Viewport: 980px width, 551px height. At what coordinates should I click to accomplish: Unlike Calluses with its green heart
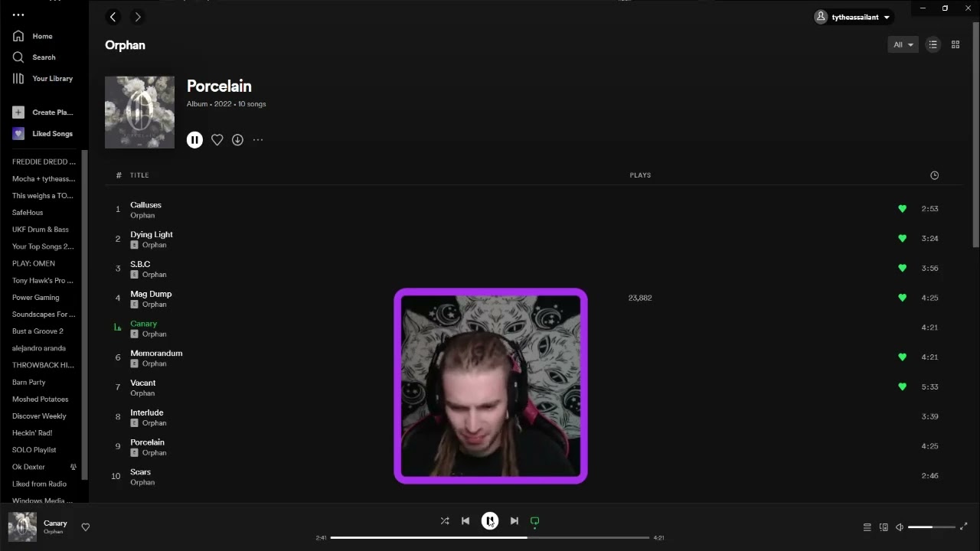tap(902, 208)
